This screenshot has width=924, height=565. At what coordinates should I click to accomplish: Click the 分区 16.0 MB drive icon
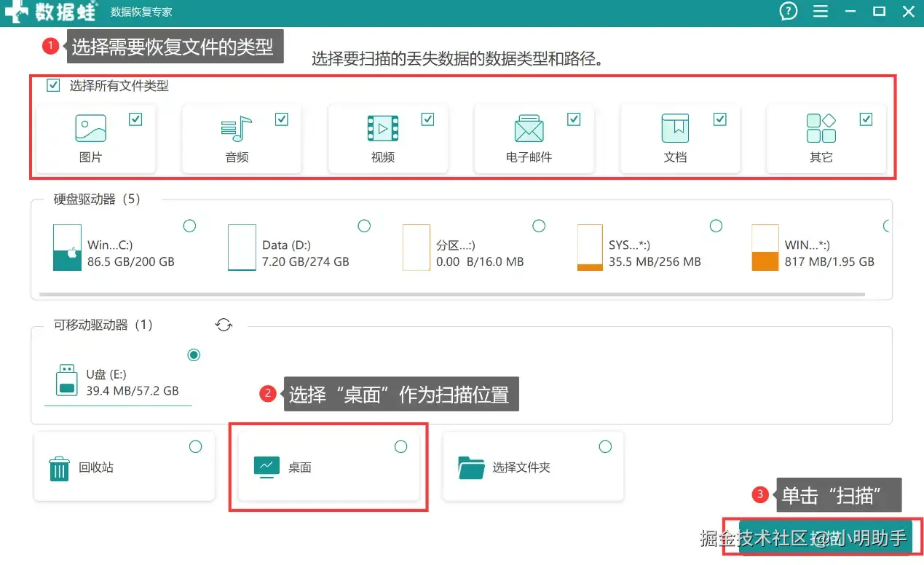(x=416, y=248)
